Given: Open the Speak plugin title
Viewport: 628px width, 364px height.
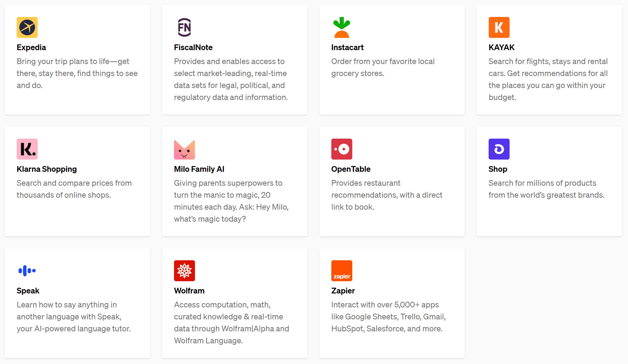Looking at the screenshot, I should (28, 291).
